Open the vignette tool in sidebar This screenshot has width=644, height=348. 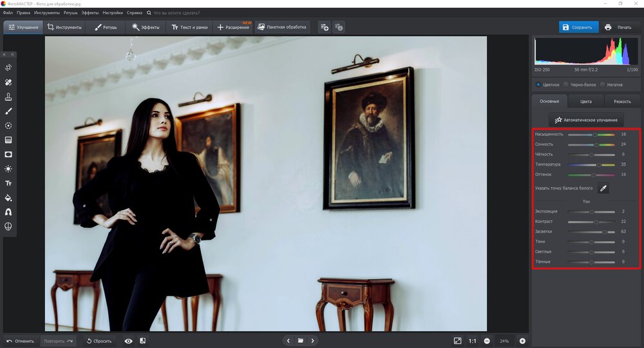(9, 155)
